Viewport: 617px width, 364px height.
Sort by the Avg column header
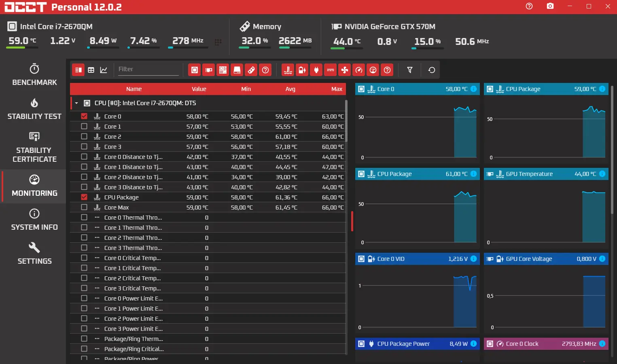[290, 89]
